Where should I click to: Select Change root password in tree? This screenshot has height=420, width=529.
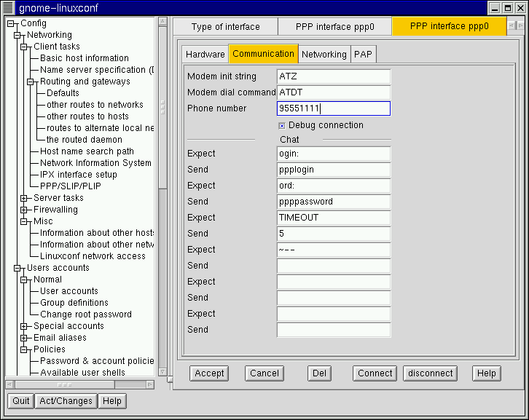(85, 314)
